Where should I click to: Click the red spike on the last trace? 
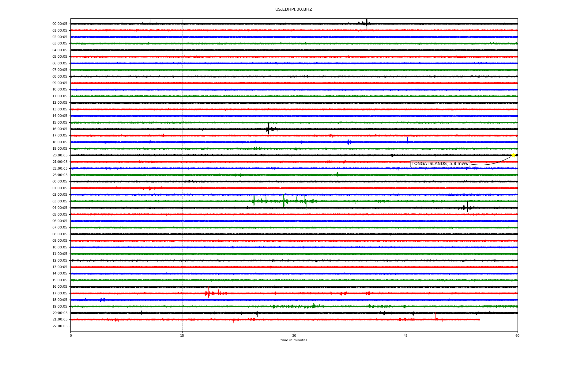[436, 316]
